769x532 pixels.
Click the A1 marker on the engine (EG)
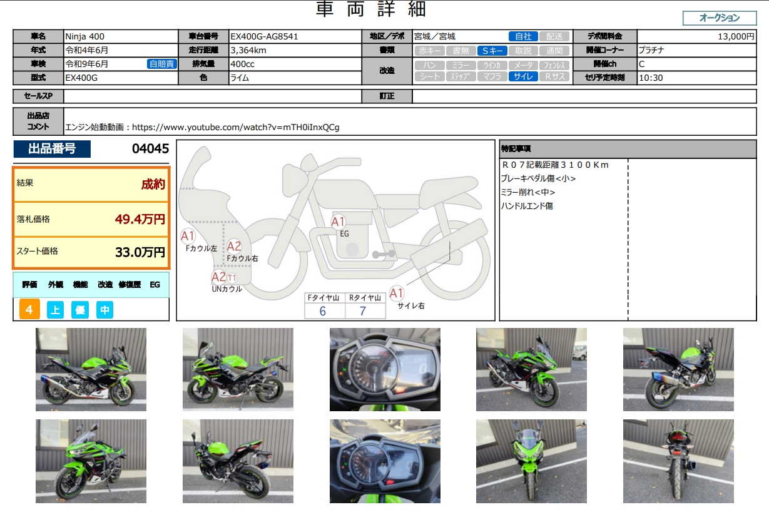click(338, 222)
